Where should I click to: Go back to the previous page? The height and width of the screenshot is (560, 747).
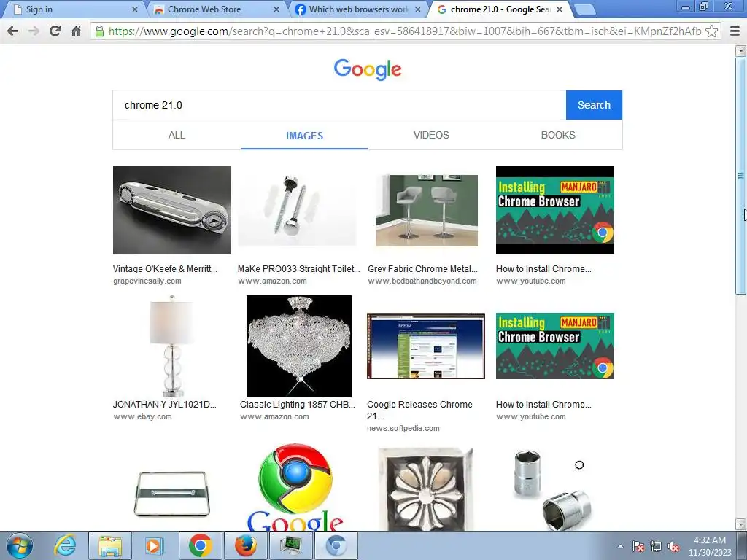click(x=13, y=31)
